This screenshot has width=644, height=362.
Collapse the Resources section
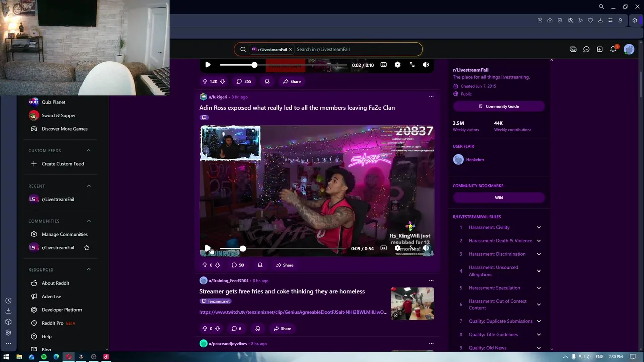pyautogui.click(x=89, y=269)
